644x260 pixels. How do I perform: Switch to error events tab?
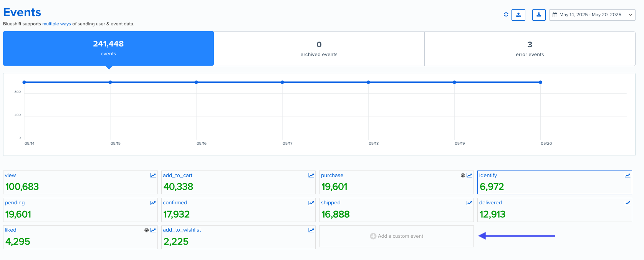click(x=530, y=49)
